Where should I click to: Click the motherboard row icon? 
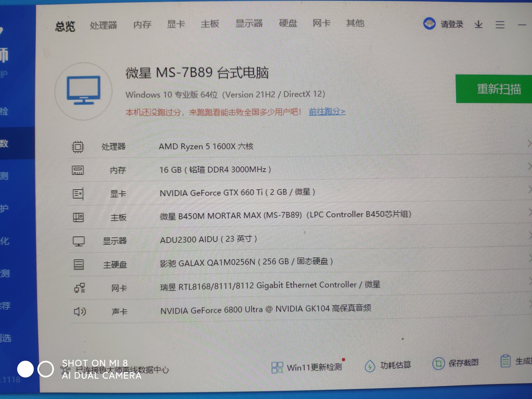pos(78,217)
